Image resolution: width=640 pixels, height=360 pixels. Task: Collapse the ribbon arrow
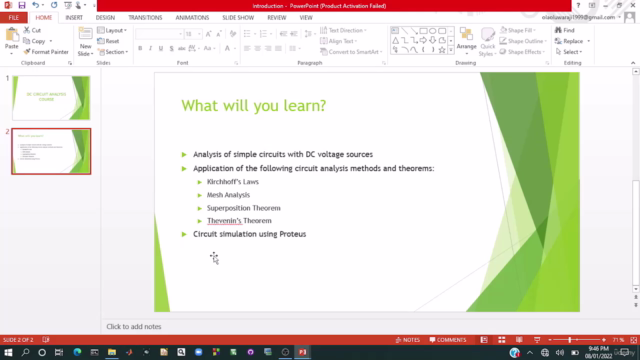(633, 63)
